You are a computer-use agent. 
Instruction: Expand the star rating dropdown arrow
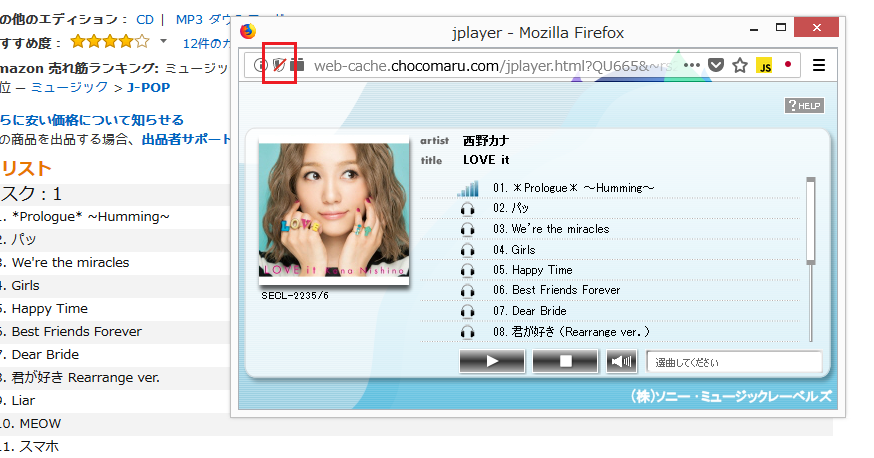point(163,42)
